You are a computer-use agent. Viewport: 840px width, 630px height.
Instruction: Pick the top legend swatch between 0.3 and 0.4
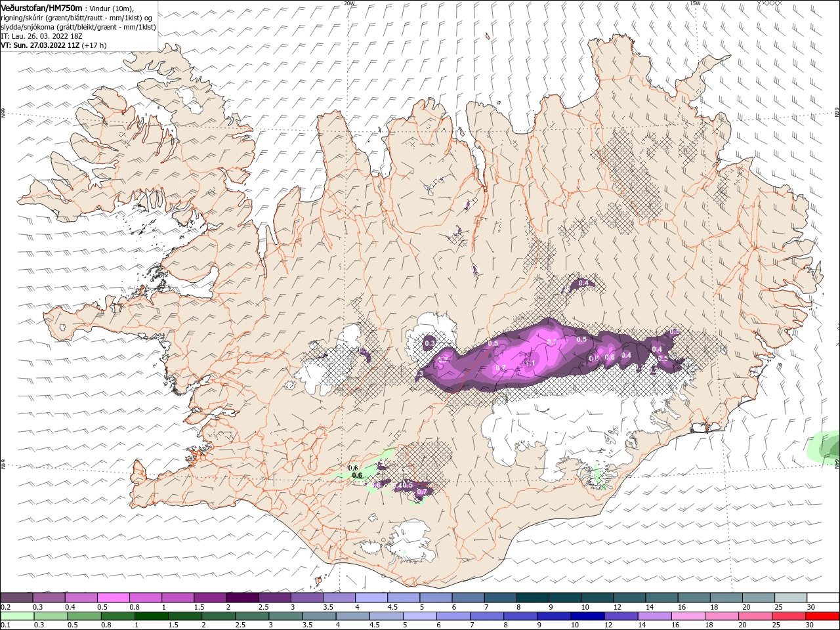[49, 597]
